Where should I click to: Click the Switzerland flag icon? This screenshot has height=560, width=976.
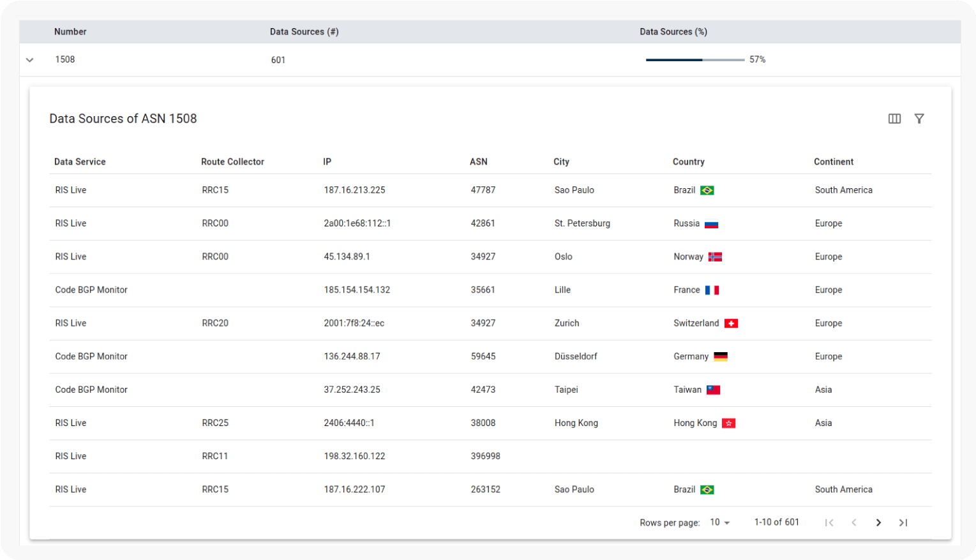pyautogui.click(x=731, y=323)
